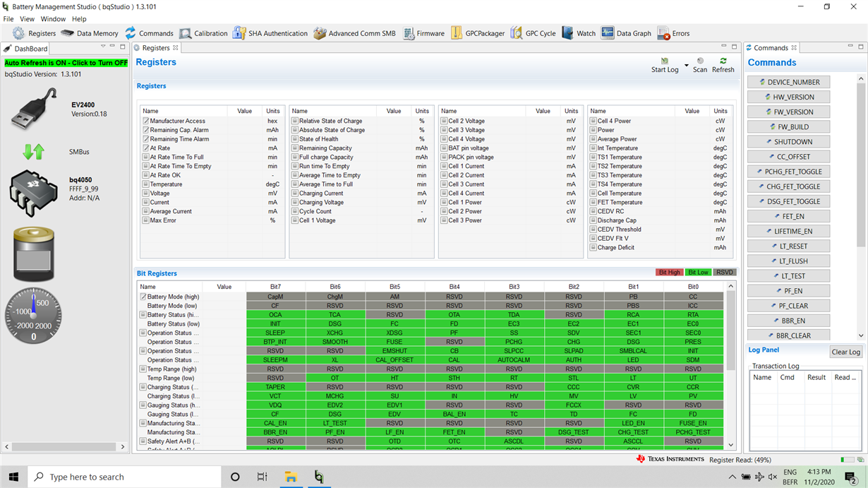The image size is (868, 488).
Task: Toggle Cell 4 Power checkbox
Action: click(593, 121)
